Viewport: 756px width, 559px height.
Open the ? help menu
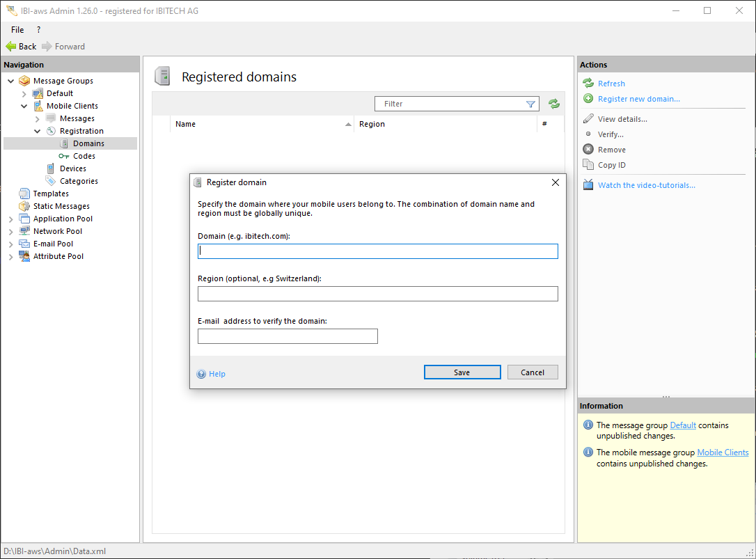(x=38, y=30)
